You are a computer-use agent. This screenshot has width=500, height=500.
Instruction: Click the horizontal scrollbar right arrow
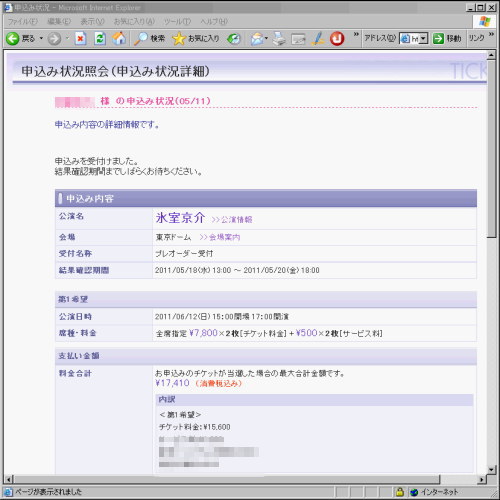point(482,480)
